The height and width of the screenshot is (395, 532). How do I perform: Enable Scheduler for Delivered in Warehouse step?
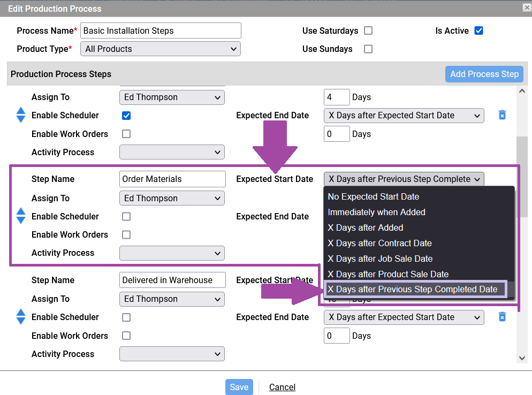pyautogui.click(x=126, y=317)
